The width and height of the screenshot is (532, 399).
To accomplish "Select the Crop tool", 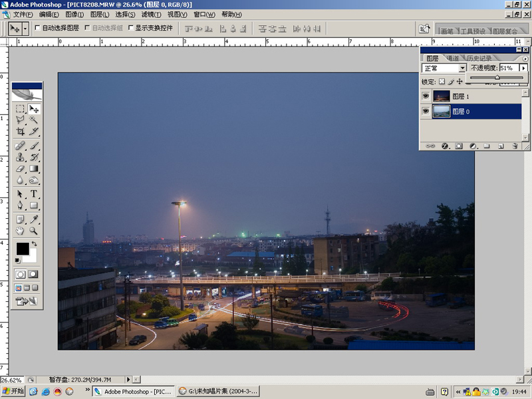I will pyautogui.click(x=20, y=132).
